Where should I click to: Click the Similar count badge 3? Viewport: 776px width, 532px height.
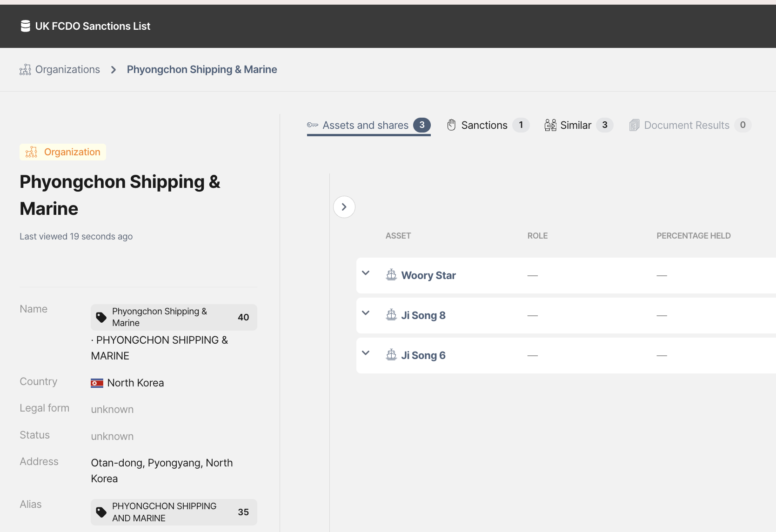pos(605,125)
